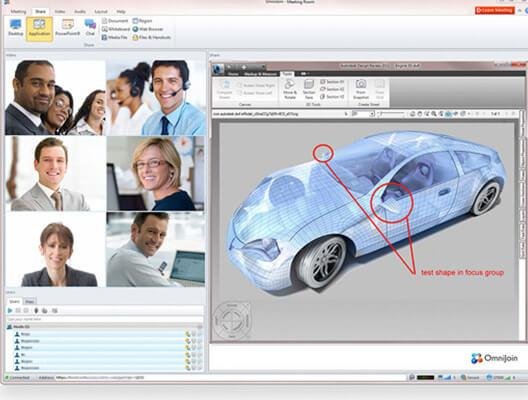The height and width of the screenshot is (400, 528).
Task: Select the blonde woman's video thumbnail
Action: point(156,173)
